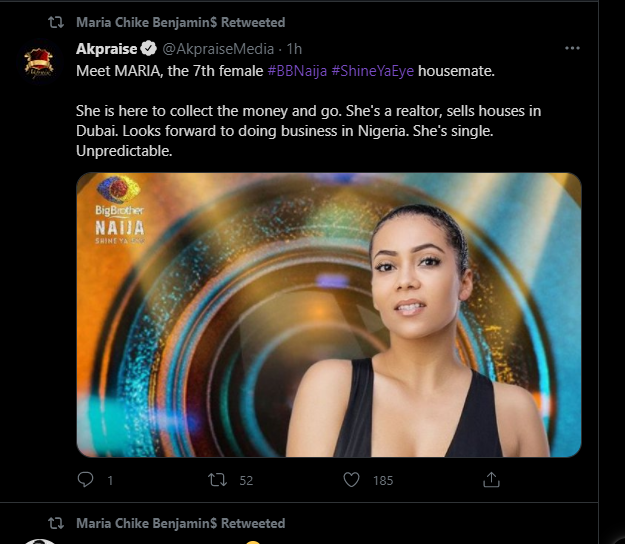This screenshot has height=544, width=625.
Task: Open the share tweet icon
Action: pyautogui.click(x=491, y=479)
